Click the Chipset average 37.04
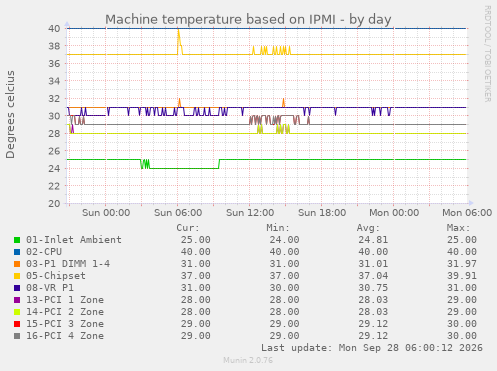This screenshot has height=371, width=497. pos(373,276)
